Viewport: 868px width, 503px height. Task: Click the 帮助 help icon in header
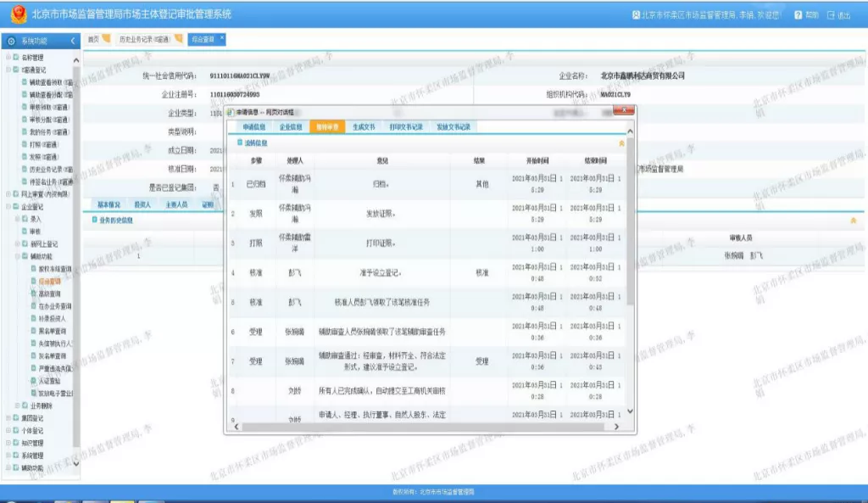click(x=798, y=15)
